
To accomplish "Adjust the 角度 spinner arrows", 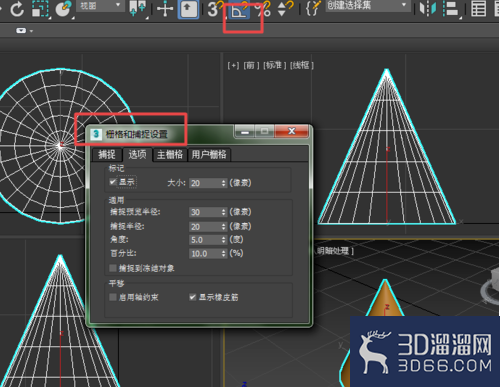I will click(x=224, y=240).
